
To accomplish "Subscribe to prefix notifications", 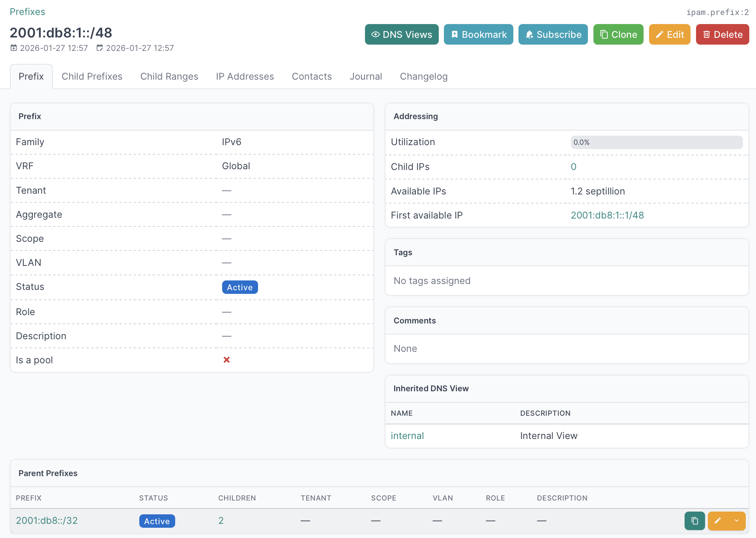I will point(553,35).
